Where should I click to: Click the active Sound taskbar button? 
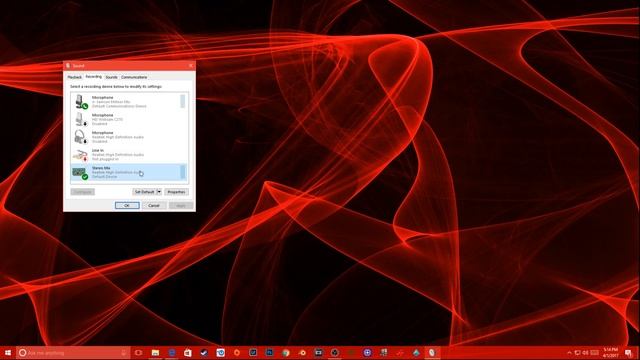[x=432, y=353]
